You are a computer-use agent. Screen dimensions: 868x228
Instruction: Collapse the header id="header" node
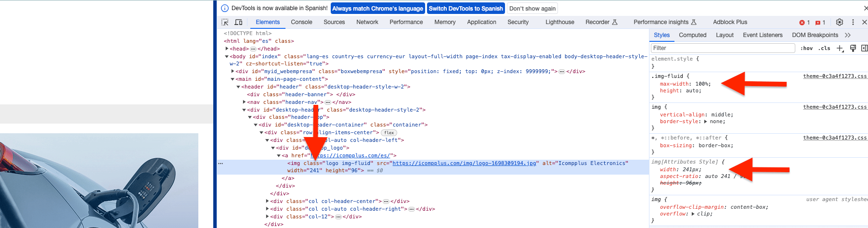point(238,87)
